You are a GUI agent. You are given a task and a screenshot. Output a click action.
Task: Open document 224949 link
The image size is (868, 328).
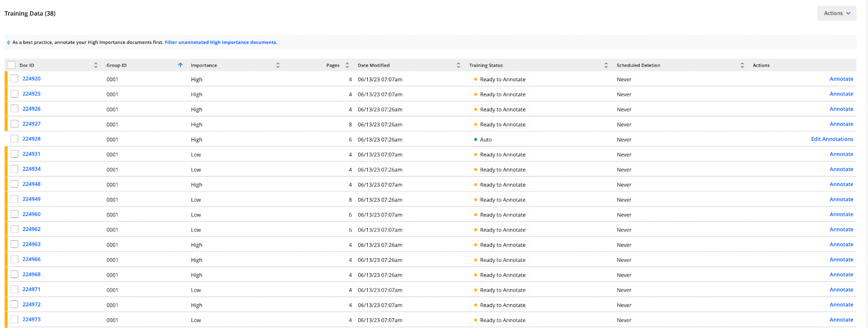(31, 199)
